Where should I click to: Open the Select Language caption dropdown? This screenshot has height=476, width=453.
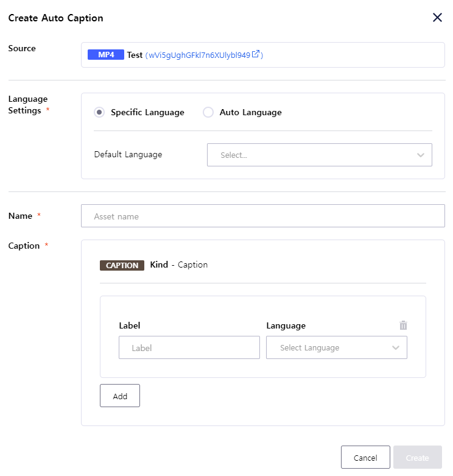coord(329,347)
